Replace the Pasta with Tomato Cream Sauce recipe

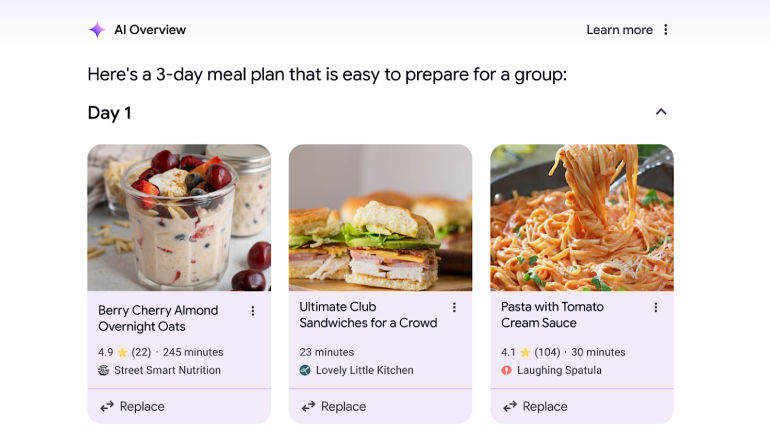(x=535, y=406)
